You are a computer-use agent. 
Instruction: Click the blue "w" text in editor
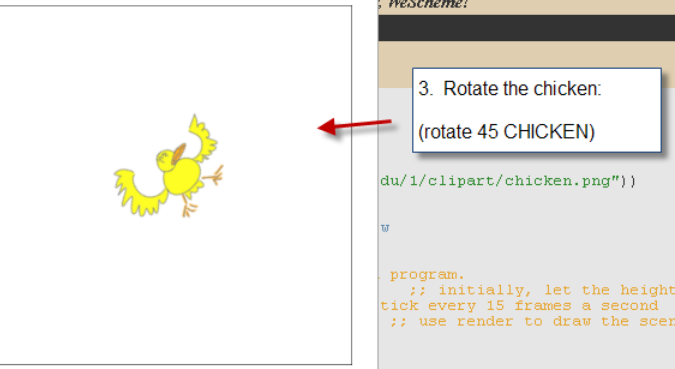tap(385, 228)
